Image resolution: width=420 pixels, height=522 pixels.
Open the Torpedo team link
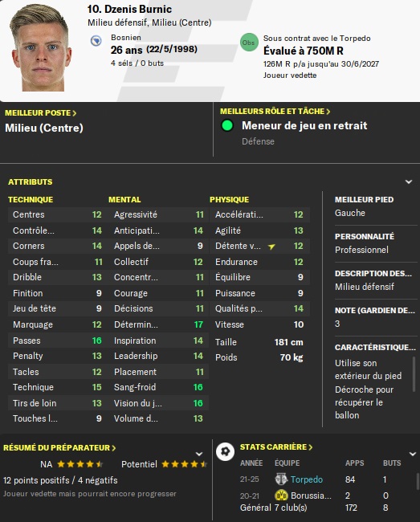(x=307, y=479)
